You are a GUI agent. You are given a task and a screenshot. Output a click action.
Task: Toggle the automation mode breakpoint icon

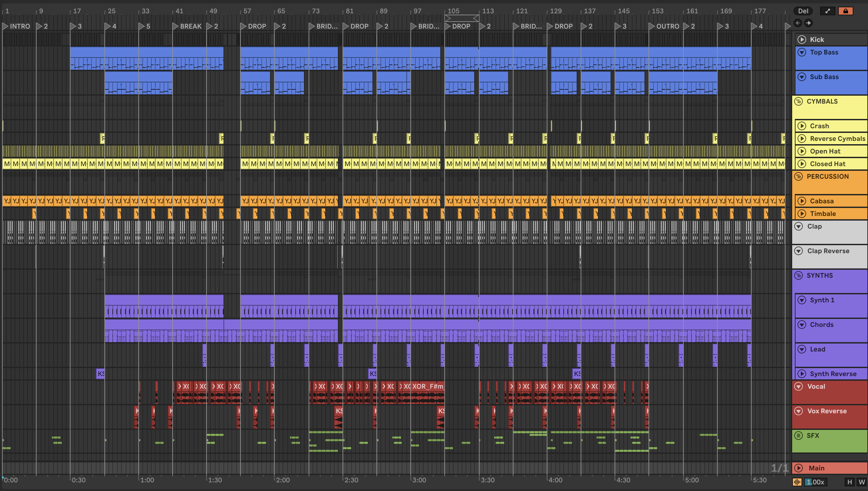click(827, 11)
